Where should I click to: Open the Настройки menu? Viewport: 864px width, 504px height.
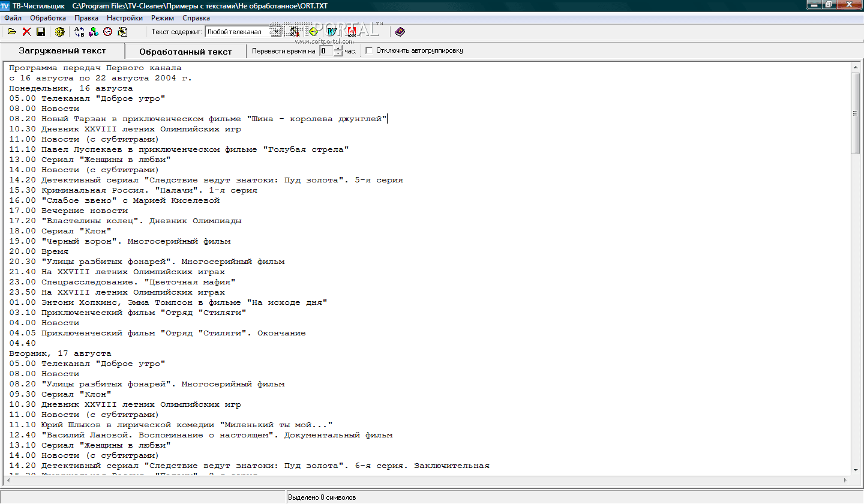[125, 18]
